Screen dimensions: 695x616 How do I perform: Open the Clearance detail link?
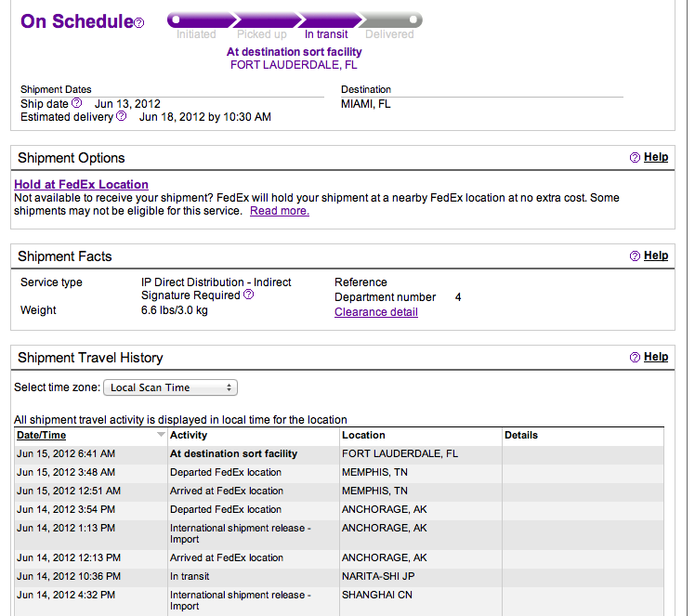pos(376,312)
